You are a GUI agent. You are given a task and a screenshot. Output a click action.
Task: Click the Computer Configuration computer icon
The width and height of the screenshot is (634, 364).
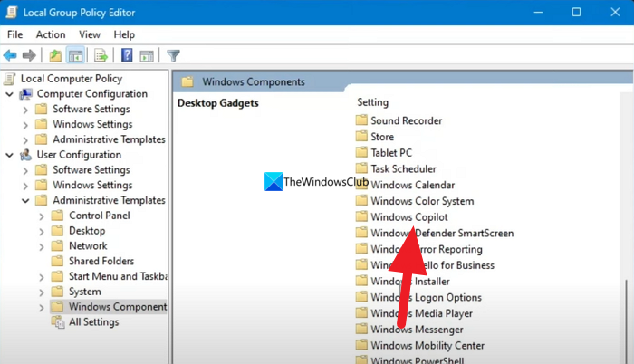click(x=26, y=94)
